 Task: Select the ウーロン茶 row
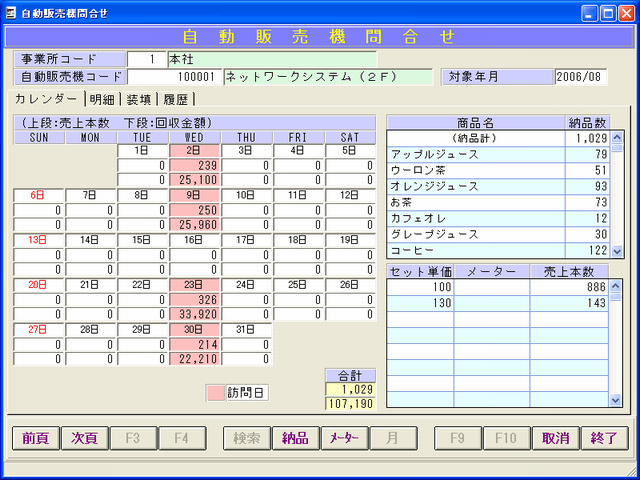click(x=498, y=171)
